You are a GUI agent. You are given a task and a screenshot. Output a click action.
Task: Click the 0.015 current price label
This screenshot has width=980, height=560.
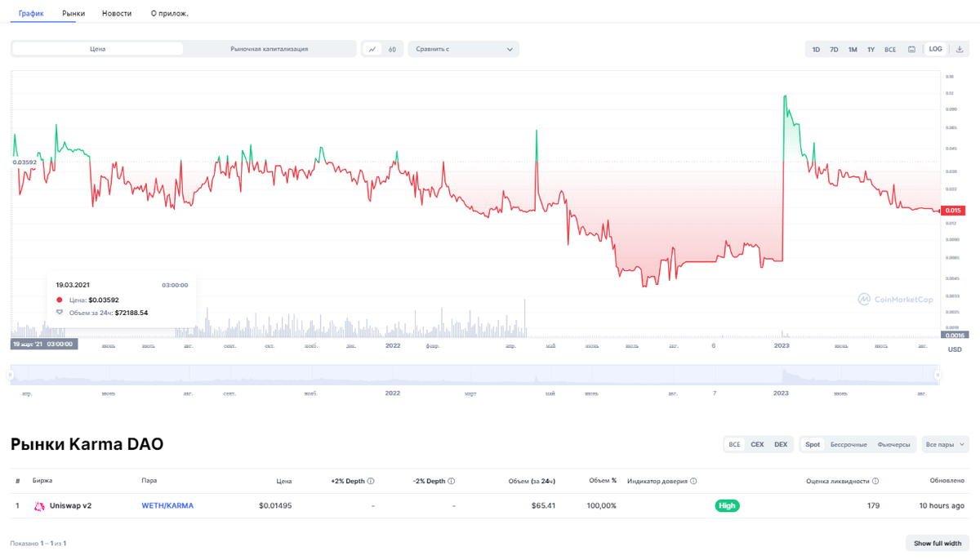[952, 211]
